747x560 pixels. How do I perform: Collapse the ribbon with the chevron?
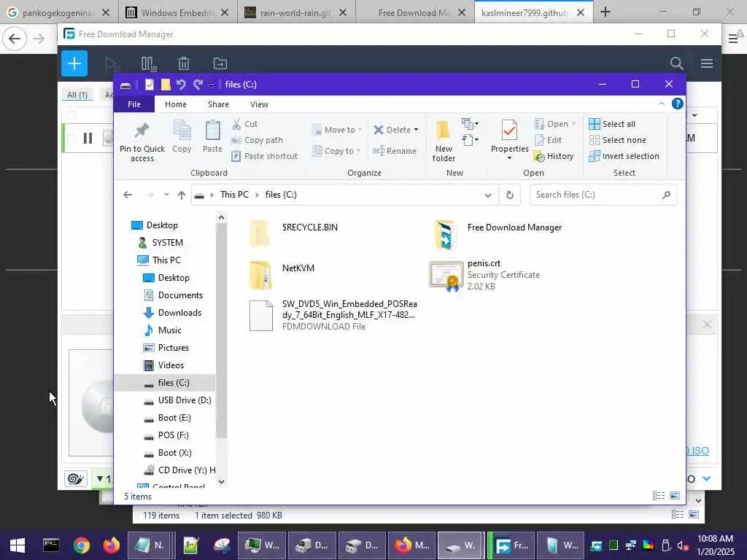click(661, 104)
